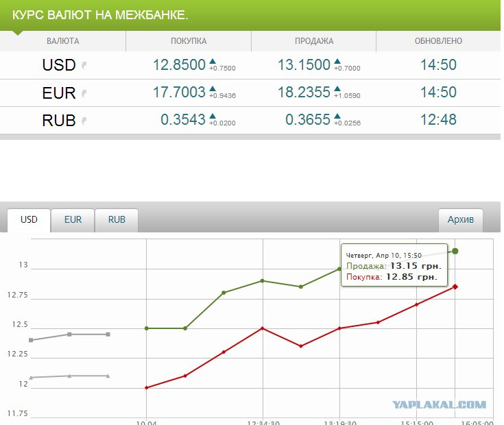Click EUR buy change +0.9436
Viewport: 504px width, 425px height.
tap(222, 96)
